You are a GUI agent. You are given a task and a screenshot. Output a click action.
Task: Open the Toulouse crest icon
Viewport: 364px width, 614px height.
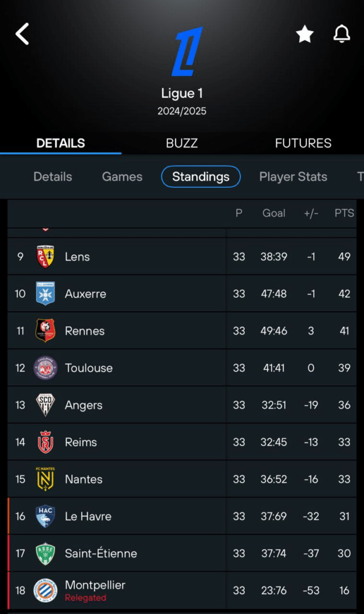point(46,368)
